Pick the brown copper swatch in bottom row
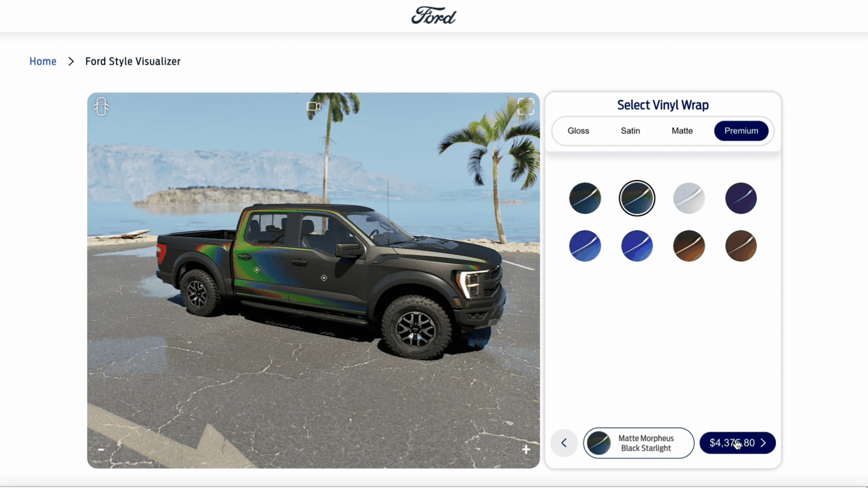Screen dimensions: 868x488 (741, 246)
